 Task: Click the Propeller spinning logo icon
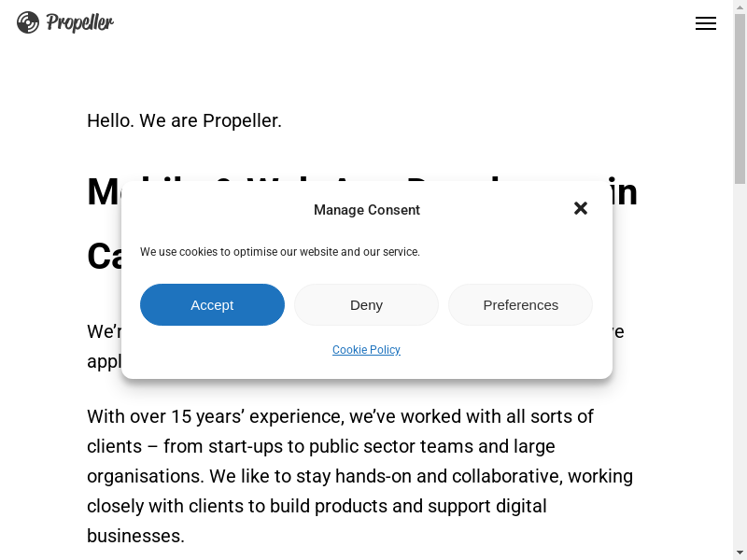click(28, 22)
